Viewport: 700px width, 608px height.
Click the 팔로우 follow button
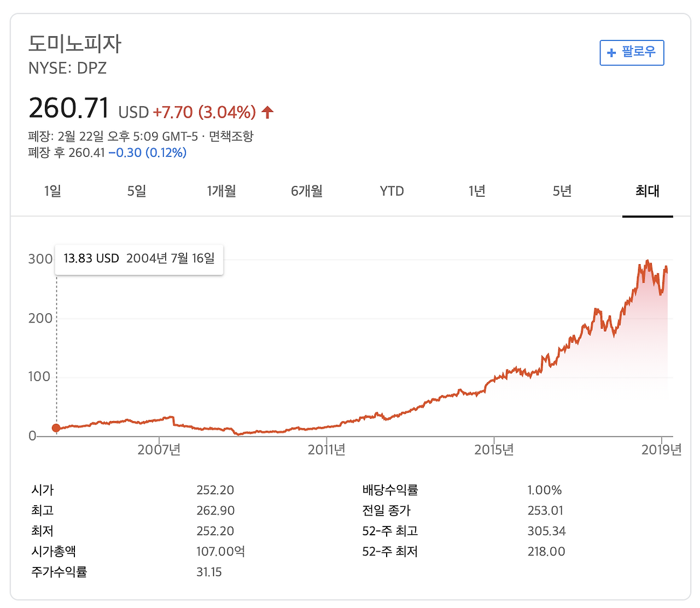pos(632,52)
